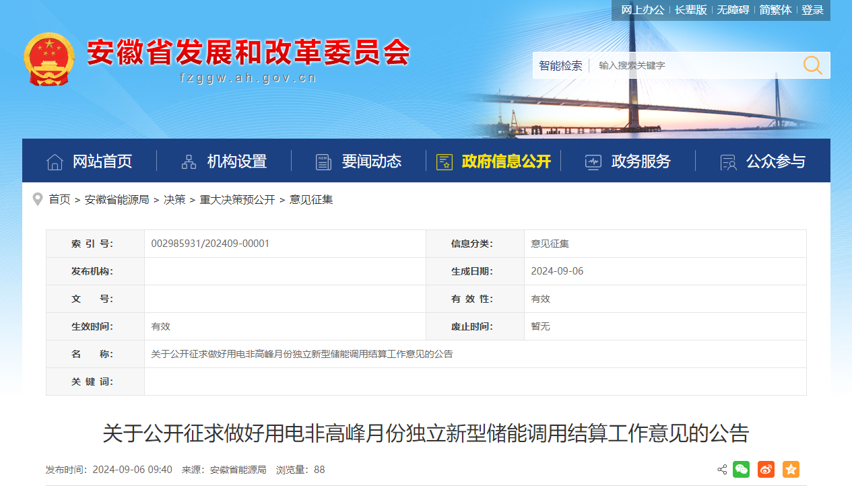Share article via red Weibo icon
Viewport: 852px width, 504px height.
coord(766,470)
